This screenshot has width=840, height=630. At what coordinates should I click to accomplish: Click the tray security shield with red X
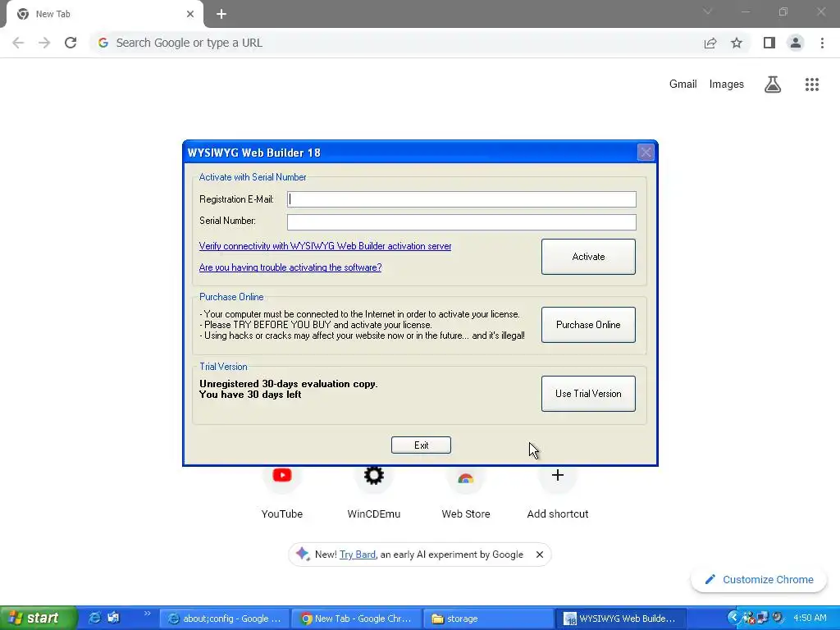(x=748, y=619)
